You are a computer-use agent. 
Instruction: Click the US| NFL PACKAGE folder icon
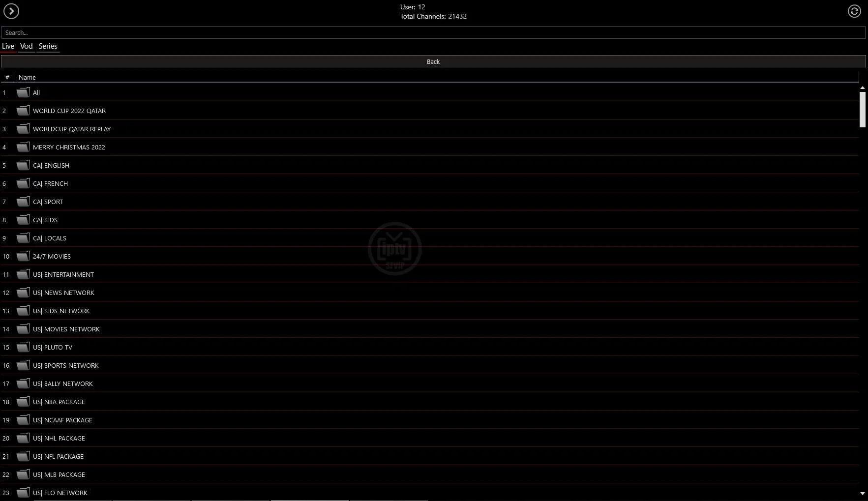tap(23, 456)
